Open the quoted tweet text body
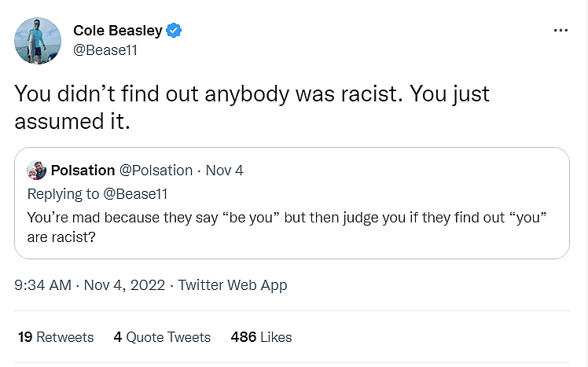Viewport: 588px width, 367px height. (287, 227)
